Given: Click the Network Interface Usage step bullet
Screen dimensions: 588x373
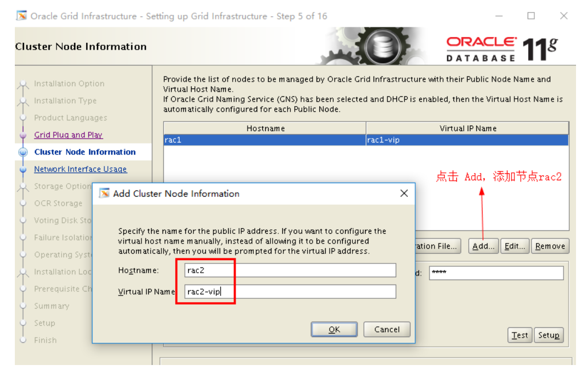Looking at the screenshot, I should [x=23, y=169].
